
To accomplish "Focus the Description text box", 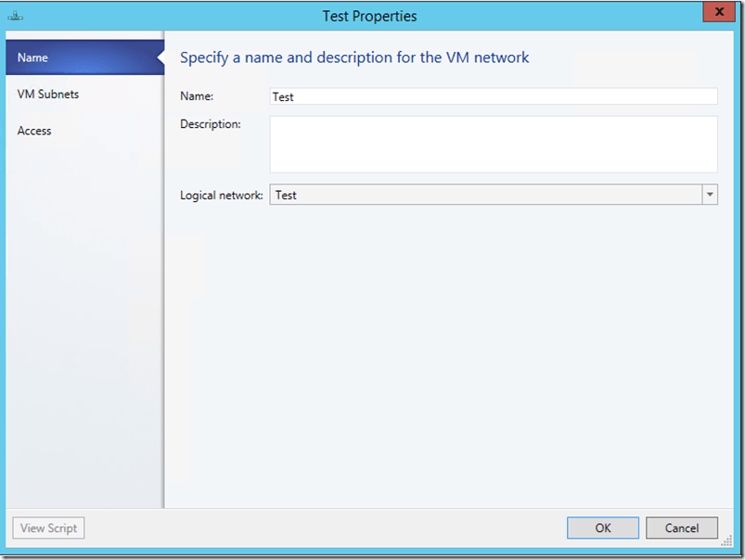I will click(x=493, y=144).
